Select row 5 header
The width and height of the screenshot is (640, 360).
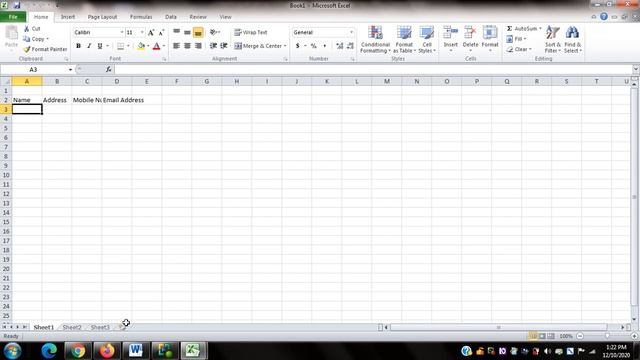click(x=6, y=128)
